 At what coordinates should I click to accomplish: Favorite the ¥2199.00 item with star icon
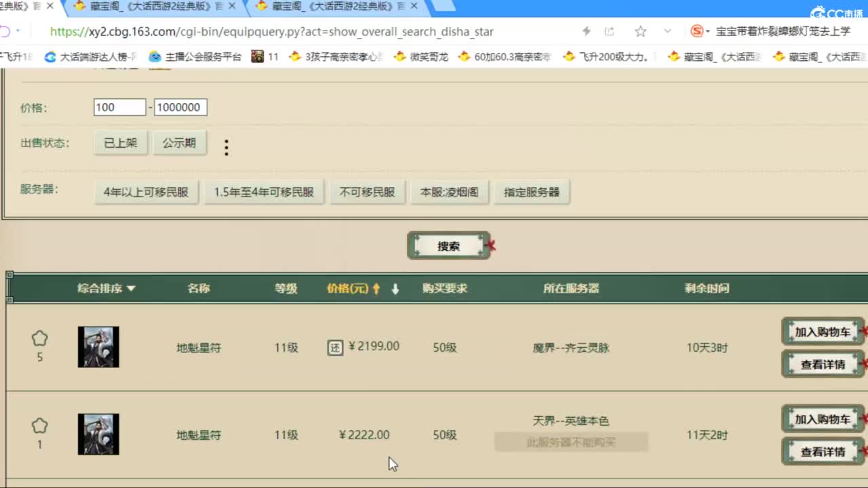pyautogui.click(x=39, y=338)
